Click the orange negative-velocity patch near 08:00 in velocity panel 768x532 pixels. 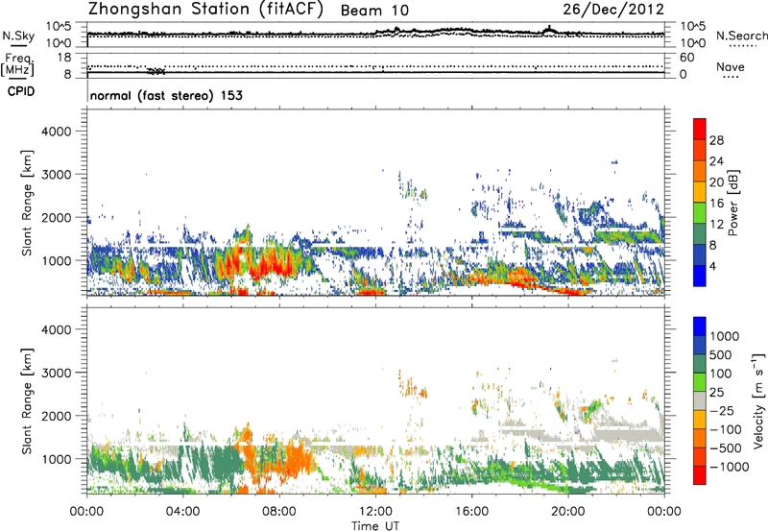[294, 461]
